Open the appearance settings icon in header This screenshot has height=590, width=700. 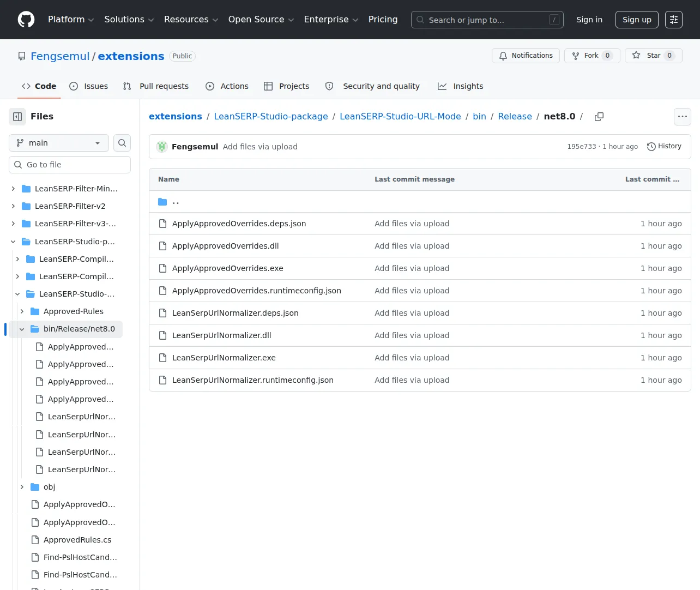tap(674, 20)
